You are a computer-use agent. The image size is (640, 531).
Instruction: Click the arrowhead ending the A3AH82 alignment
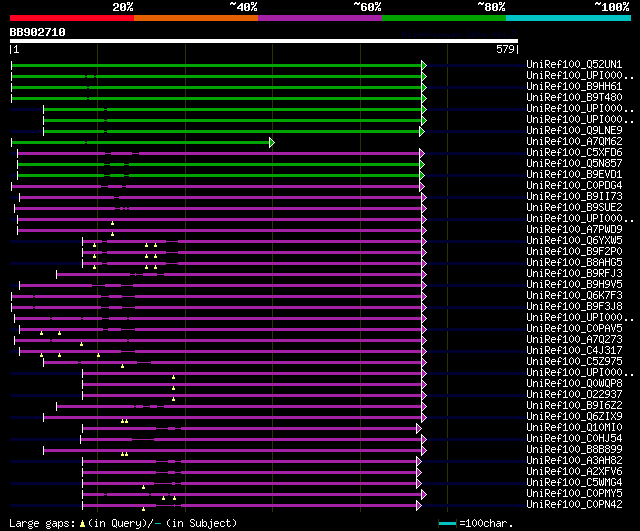[419, 461]
